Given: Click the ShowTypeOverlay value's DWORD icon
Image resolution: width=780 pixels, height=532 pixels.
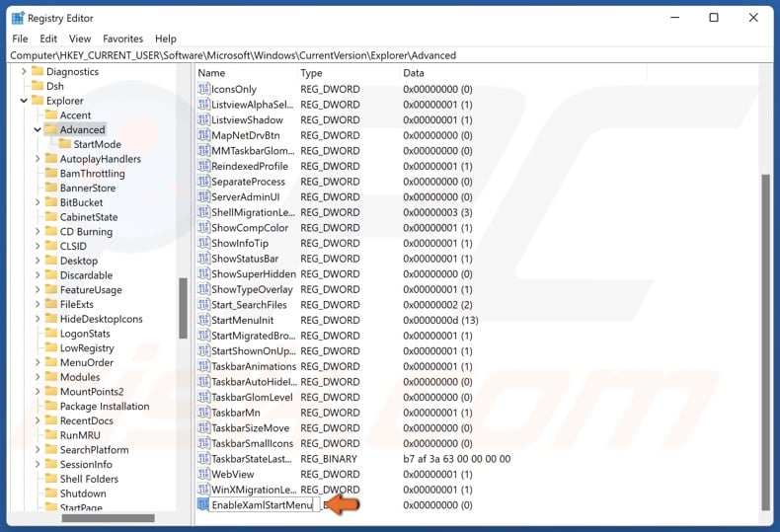Looking at the screenshot, I should coord(203,289).
